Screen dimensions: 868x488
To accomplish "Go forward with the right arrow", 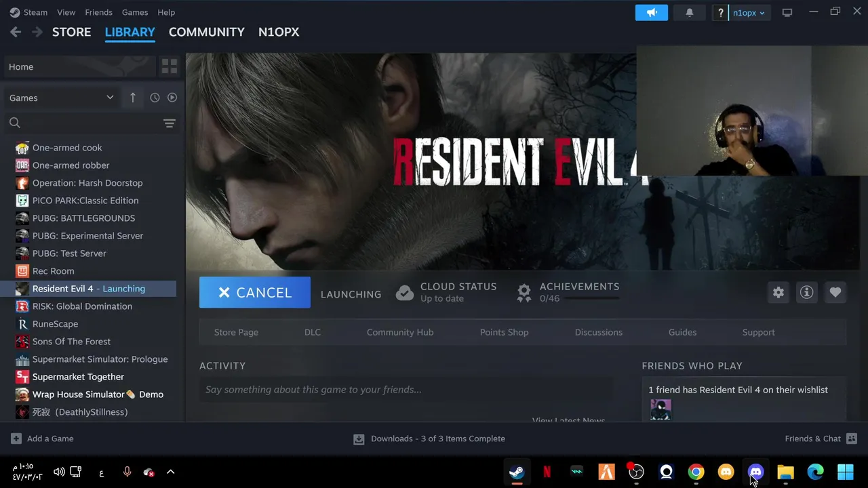I will tap(37, 32).
